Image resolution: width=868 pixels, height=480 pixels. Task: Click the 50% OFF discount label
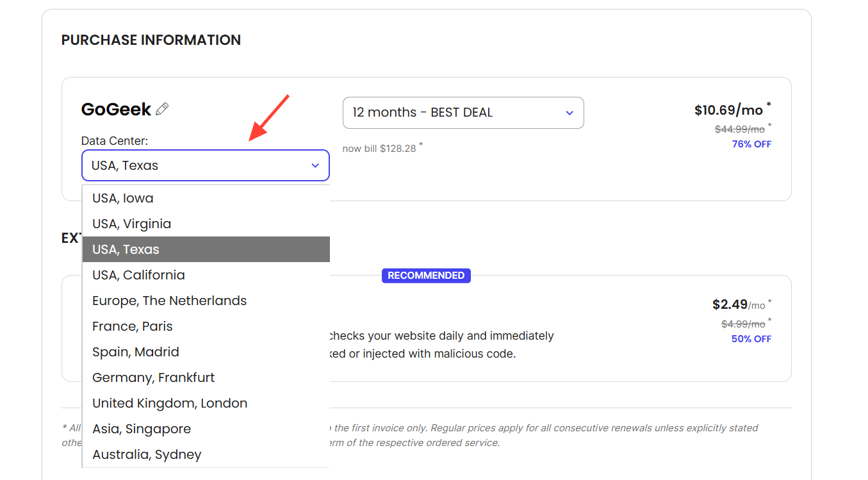751,339
